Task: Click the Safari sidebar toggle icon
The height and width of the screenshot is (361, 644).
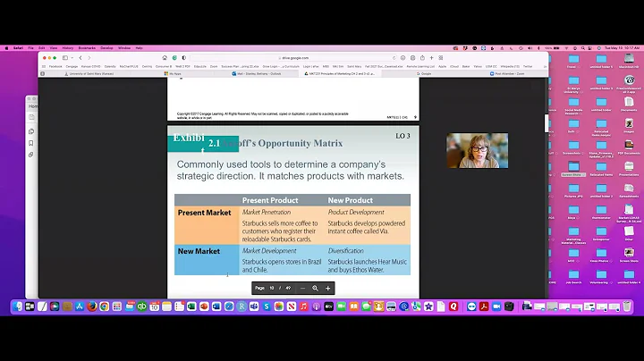Action: [65, 58]
